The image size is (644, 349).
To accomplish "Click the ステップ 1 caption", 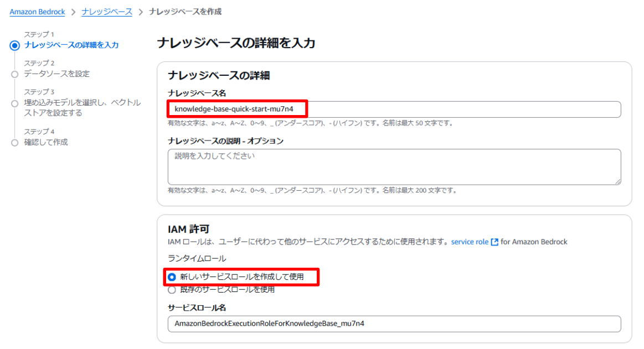I will point(39,34).
